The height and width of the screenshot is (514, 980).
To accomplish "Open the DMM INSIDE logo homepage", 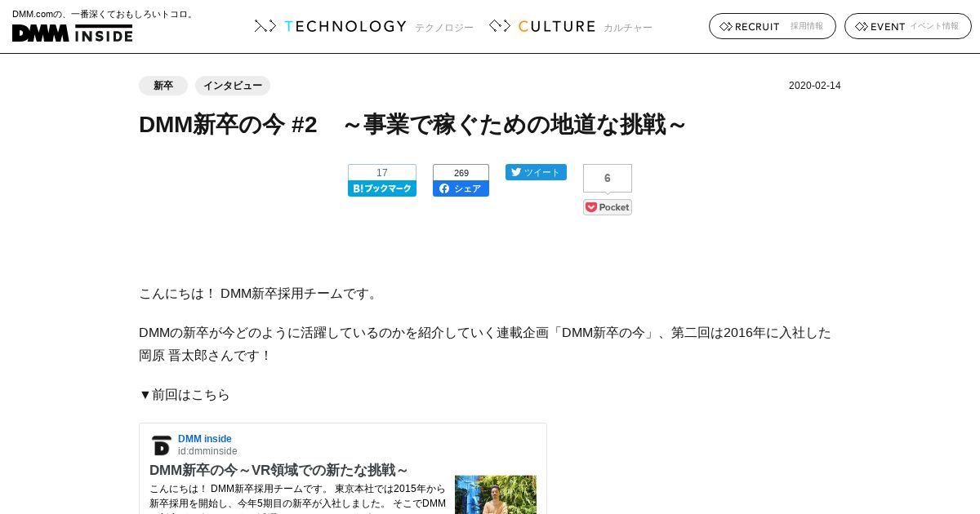I will tap(72, 33).
